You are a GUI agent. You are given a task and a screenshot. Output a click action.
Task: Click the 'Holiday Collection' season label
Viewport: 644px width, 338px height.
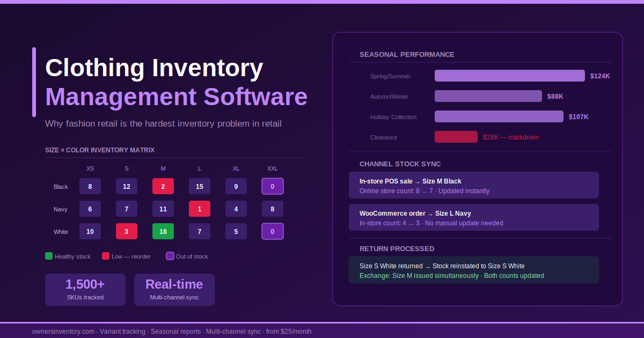[x=393, y=117]
